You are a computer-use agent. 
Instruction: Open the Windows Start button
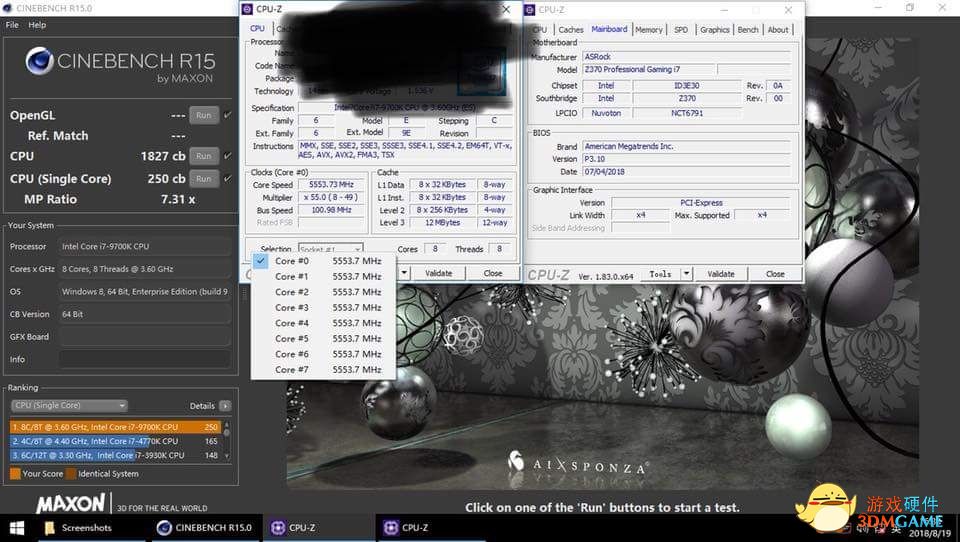pyautogui.click(x=17, y=528)
